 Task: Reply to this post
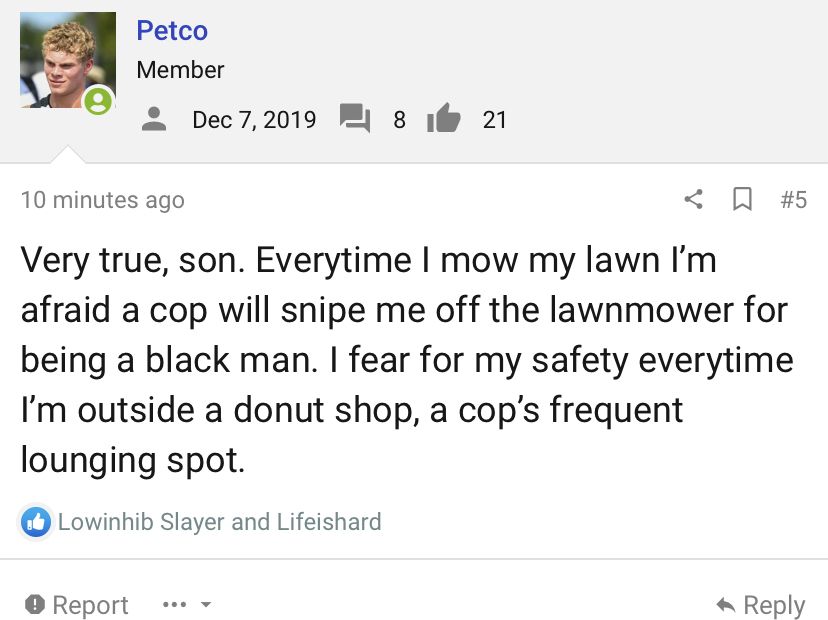[x=761, y=605]
